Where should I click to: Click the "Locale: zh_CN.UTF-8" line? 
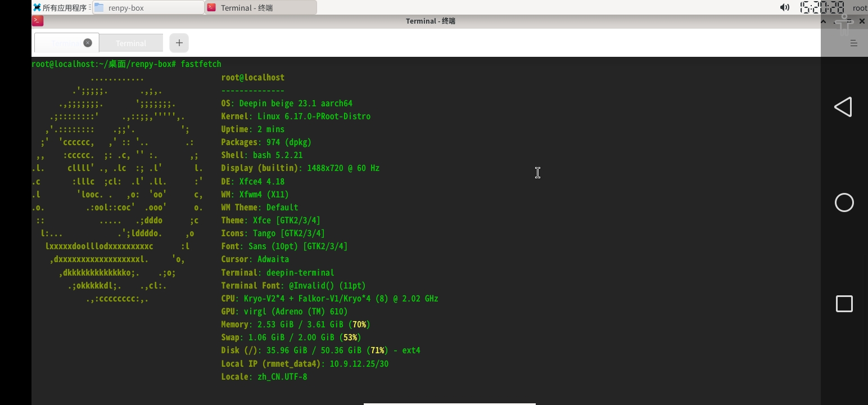tap(264, 377)
